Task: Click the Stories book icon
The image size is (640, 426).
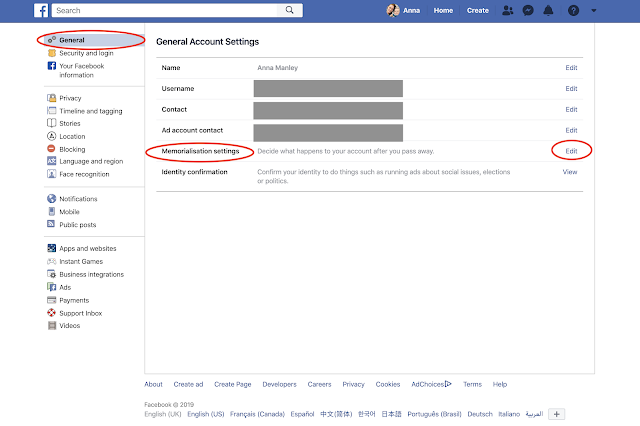Action: click(x=51, y=123)
